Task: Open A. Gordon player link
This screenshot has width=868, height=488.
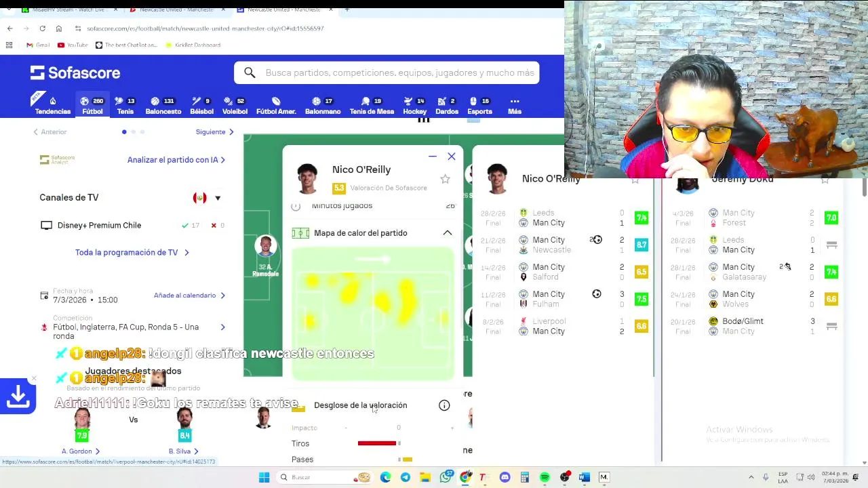Action: pos(81,451)
